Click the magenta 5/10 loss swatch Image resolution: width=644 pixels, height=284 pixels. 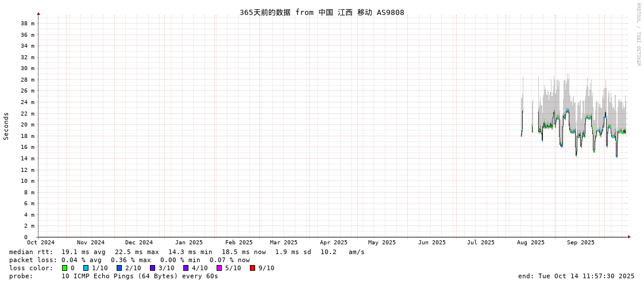tap(219, 268)
